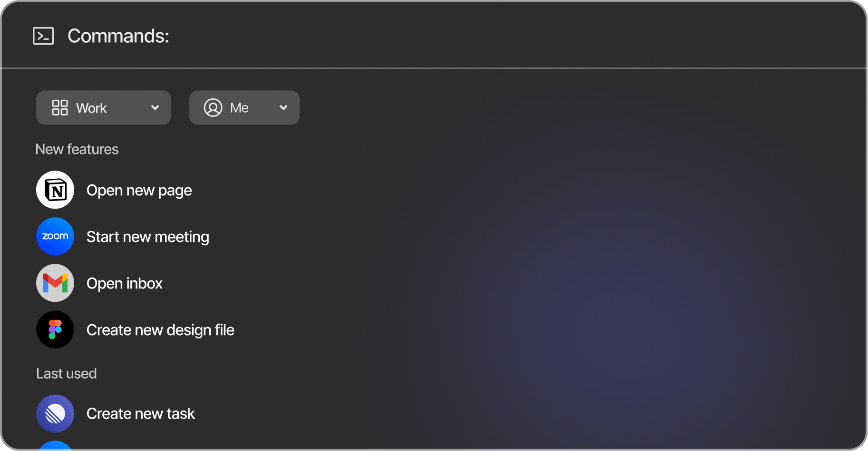Viewport: 868px width, 451px height.
Task: Run the 'Open new page' command
Action: pos(139,191)
